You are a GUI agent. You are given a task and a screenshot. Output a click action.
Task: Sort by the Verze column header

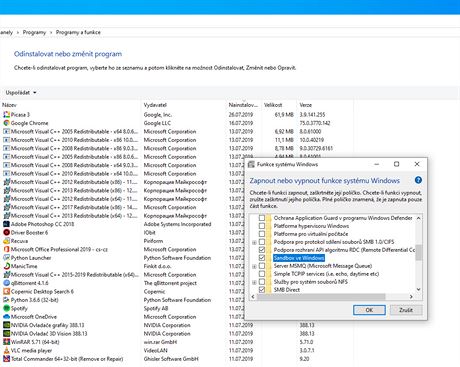(306, 105)
